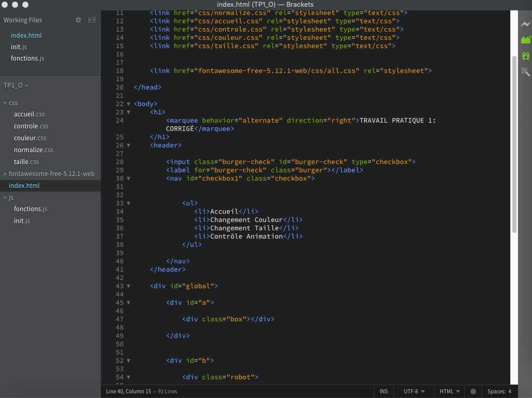532x398 pixels.
Task: Open controle.css in project tree
Action: [x=31, y=126]
